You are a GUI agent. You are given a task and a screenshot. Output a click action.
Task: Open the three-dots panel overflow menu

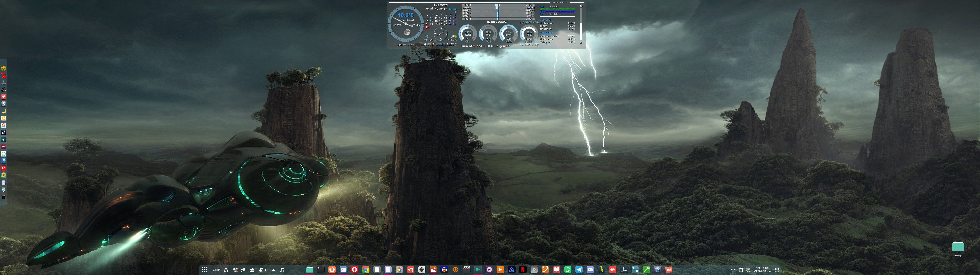pyautogui.click(x=733, y=270)
